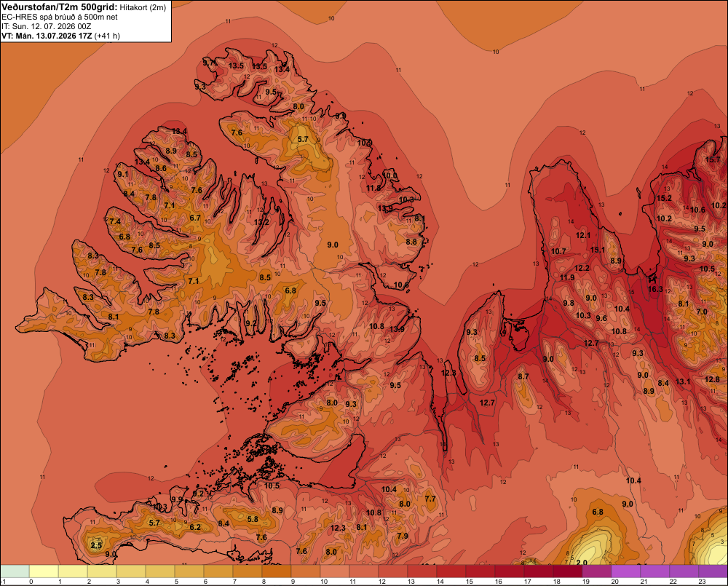Click the Veðurstofan/T2m 500grid title text
The image size is (728, 586).
coord(60,7)
